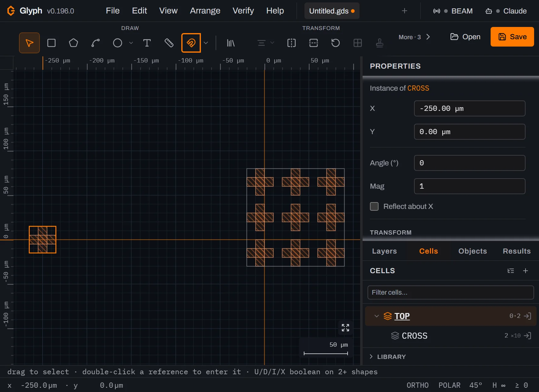Click the flip horizontal transform icon
The width and height of the screenshot is (539, 392).
pyautogui.click(x=292, y=43)
